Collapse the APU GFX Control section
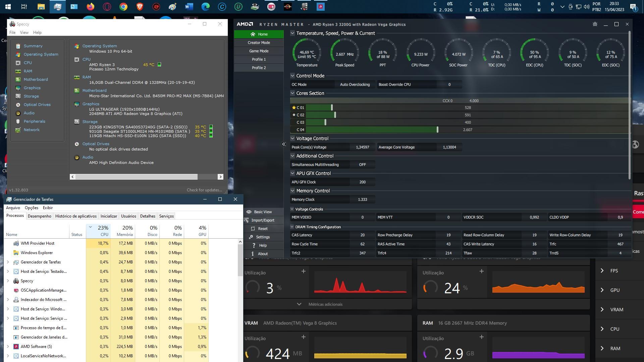 coord(292,173)
